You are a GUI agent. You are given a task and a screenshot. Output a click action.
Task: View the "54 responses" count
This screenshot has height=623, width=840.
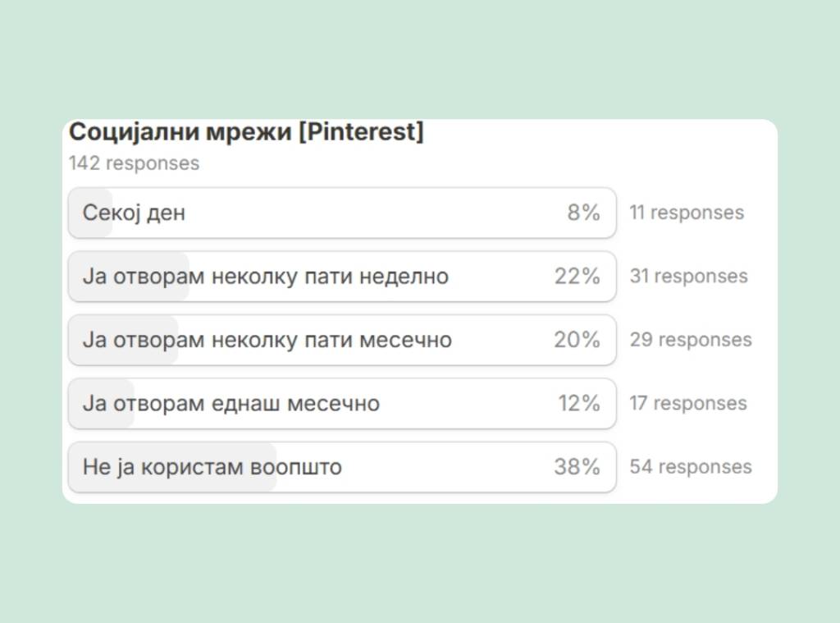691,467
